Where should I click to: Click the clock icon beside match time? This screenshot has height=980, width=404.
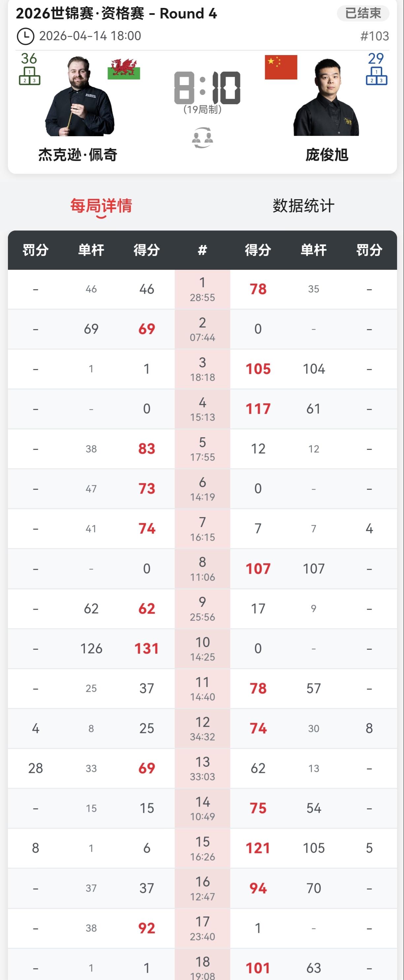coord(25,36)
